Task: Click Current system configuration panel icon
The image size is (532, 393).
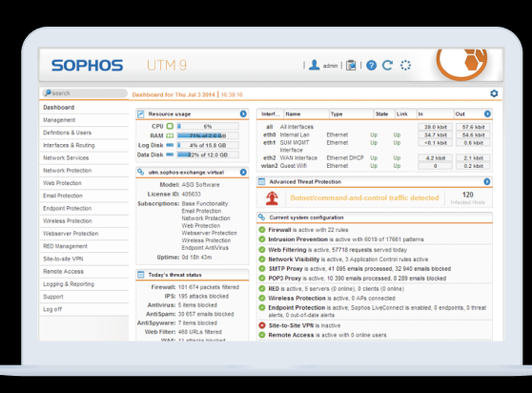Action: [x=262, y=217]
